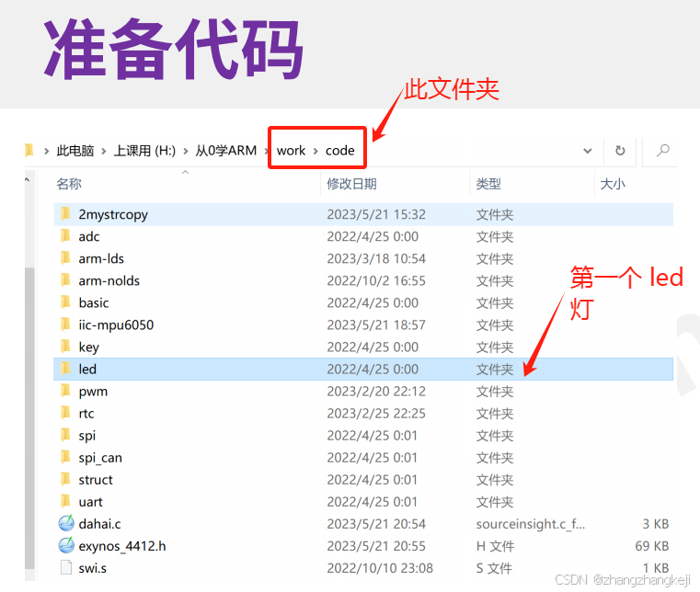Select folder name arm-nolds
Viewport: 700px width, 592px height.
pyautogui.click(x=109, y=280)
